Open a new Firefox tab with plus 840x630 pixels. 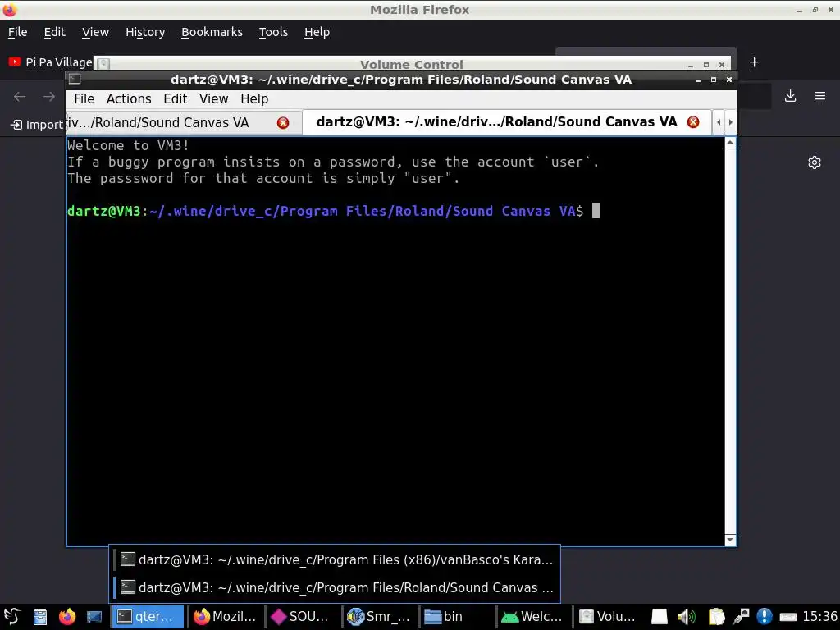point(755,62)
